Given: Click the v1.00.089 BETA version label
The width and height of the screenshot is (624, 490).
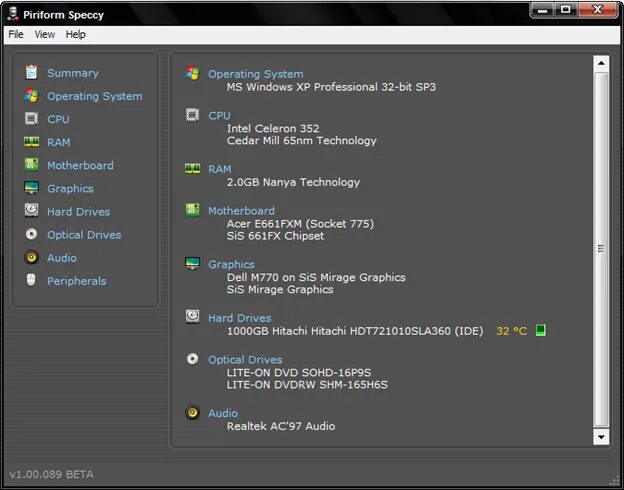Looking at the screenshot, I should tap(52, 474).
